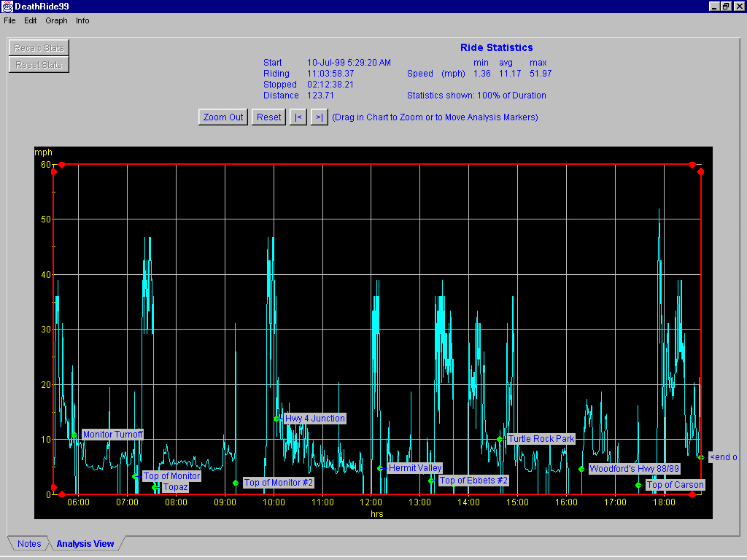Click the Ride Statistics heading
Viewport: 747px width, 560px height.
point(496,47)
